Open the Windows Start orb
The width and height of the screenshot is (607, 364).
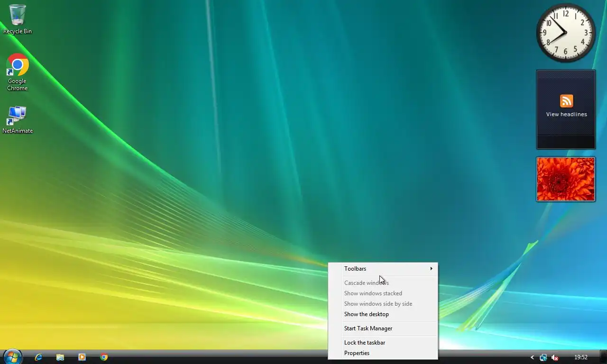12,357
